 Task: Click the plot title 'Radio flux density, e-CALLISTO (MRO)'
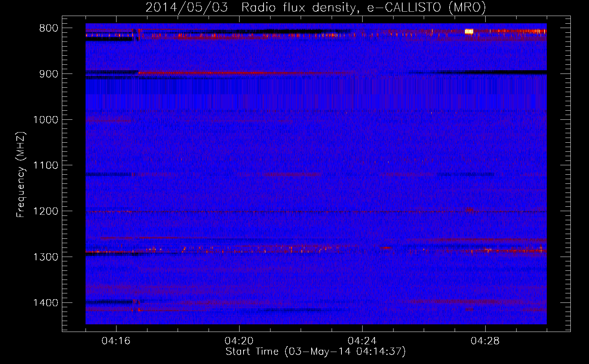tap(363, 7)
